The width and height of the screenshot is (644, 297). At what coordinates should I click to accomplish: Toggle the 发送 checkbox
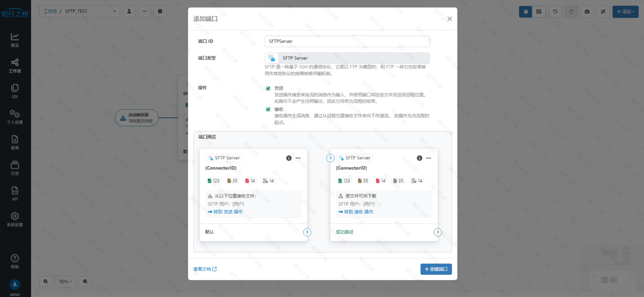[x=268, y=88]
